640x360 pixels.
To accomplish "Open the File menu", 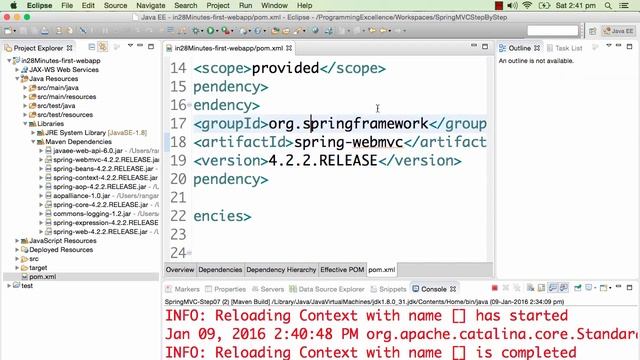I will 67,6.
